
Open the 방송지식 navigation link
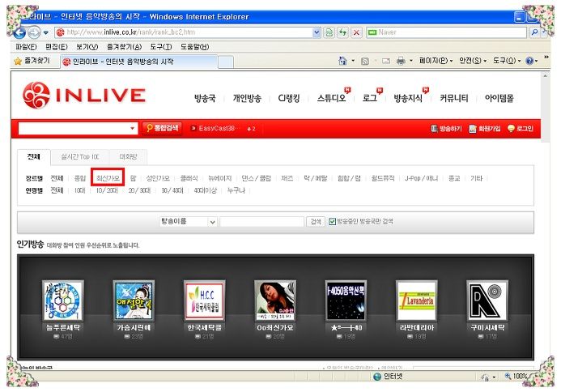(x=408, y=99)
